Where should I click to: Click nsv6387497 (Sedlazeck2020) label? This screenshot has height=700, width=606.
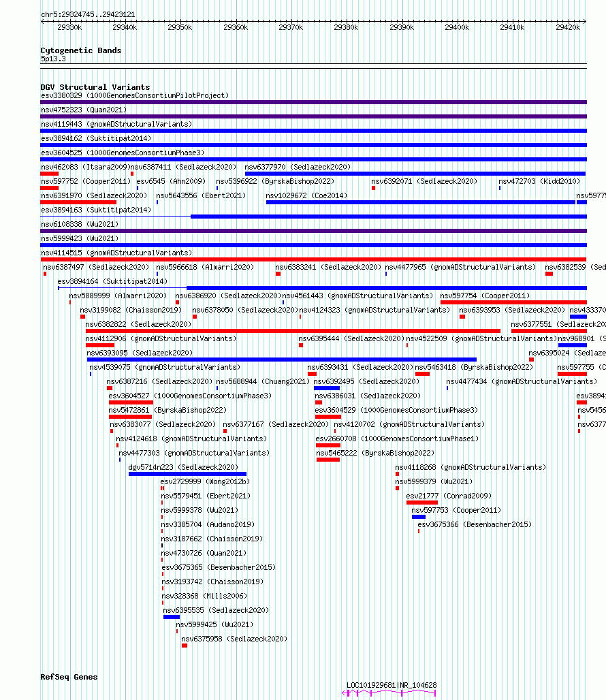coord(96,267)
